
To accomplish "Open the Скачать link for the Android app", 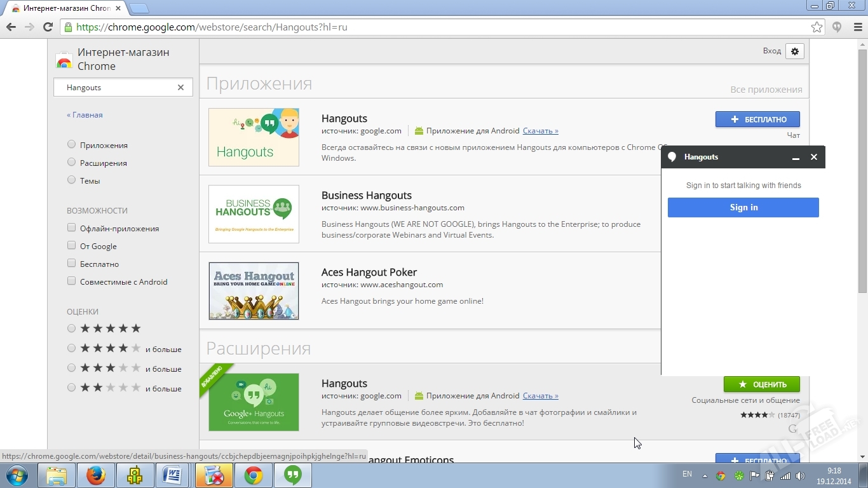I will tap(539, 131).
